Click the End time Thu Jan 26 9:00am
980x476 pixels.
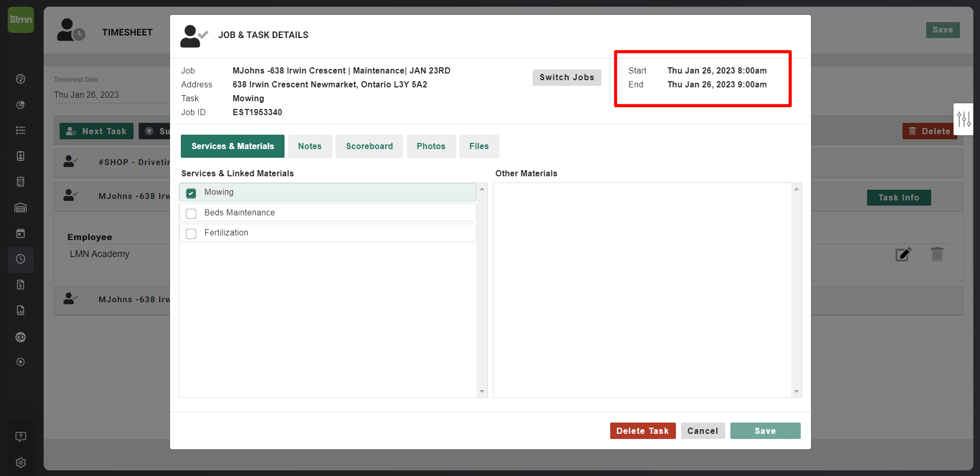tap(717, 84)
